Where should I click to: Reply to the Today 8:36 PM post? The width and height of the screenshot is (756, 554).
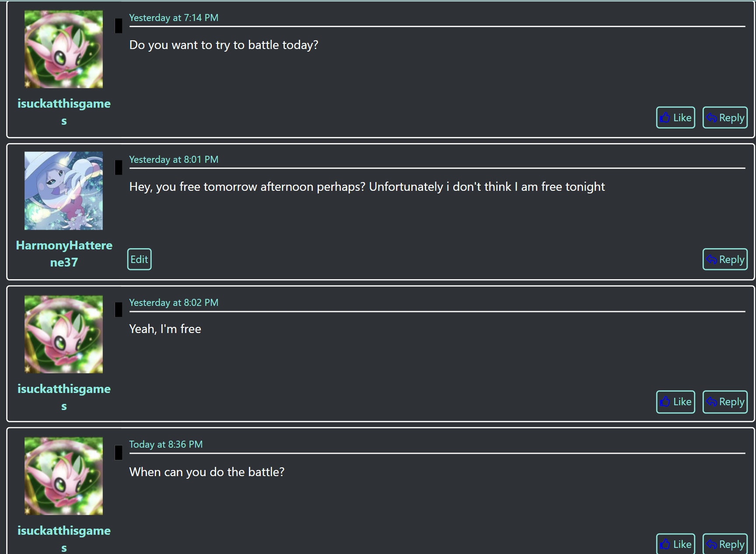[x=725, y=544]
